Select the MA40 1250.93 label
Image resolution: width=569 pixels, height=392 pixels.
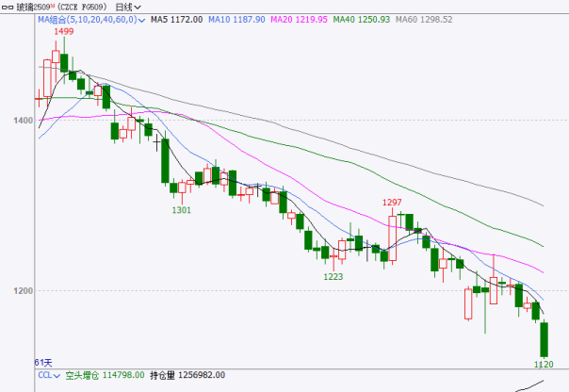point(362,20)
